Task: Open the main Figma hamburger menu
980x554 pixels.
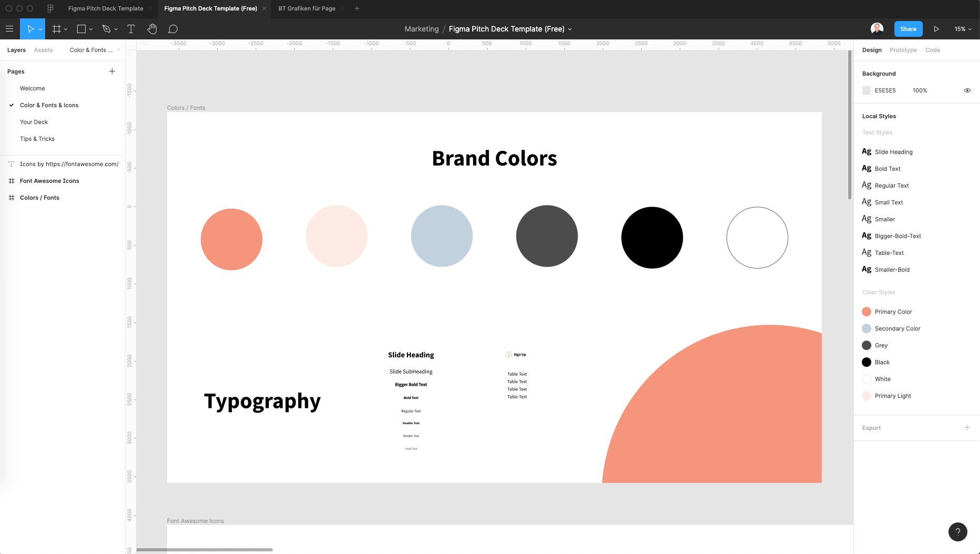Action: click(x=9, y=29)
